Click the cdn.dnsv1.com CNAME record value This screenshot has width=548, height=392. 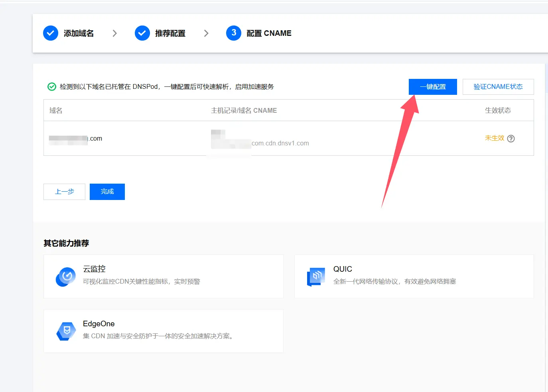click(x=280, y=143)
